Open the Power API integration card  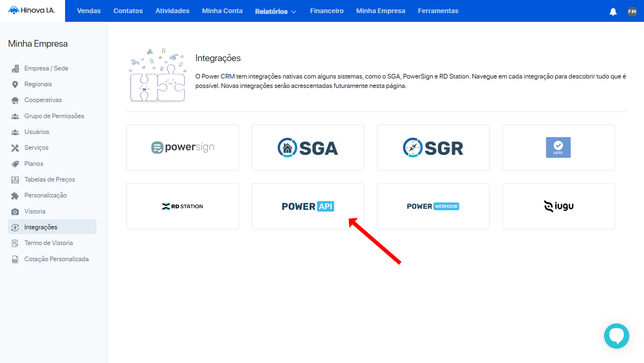point(308,206)
